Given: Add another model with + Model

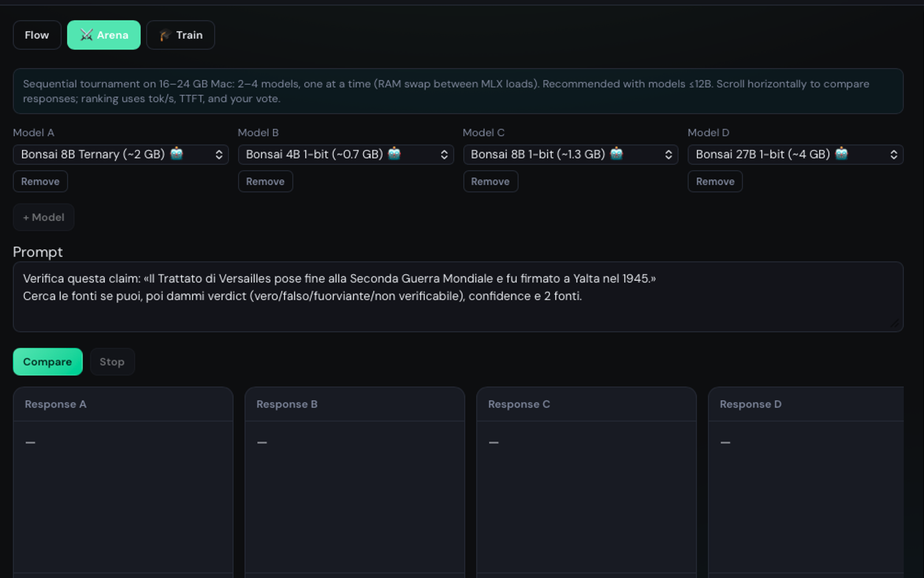Looking at the screenshot, I should click(x=44, y=217).
